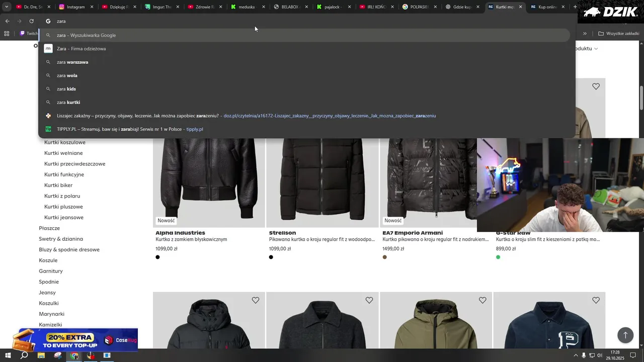Open File Explorer from the taskbar

click(41, 355)
